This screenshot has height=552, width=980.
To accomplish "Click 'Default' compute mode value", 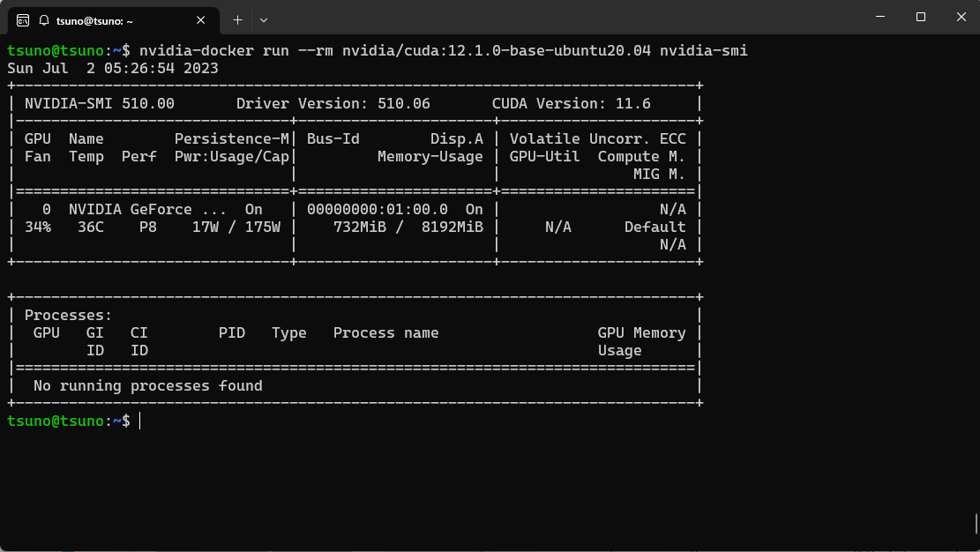I will (x=655, y=227).
